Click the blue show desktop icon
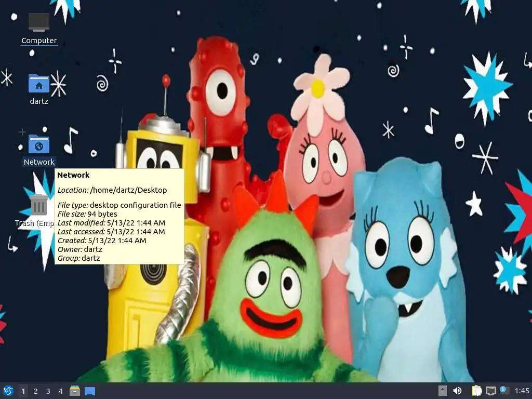The height and width of the screenshot is (399, 532). 90,391
